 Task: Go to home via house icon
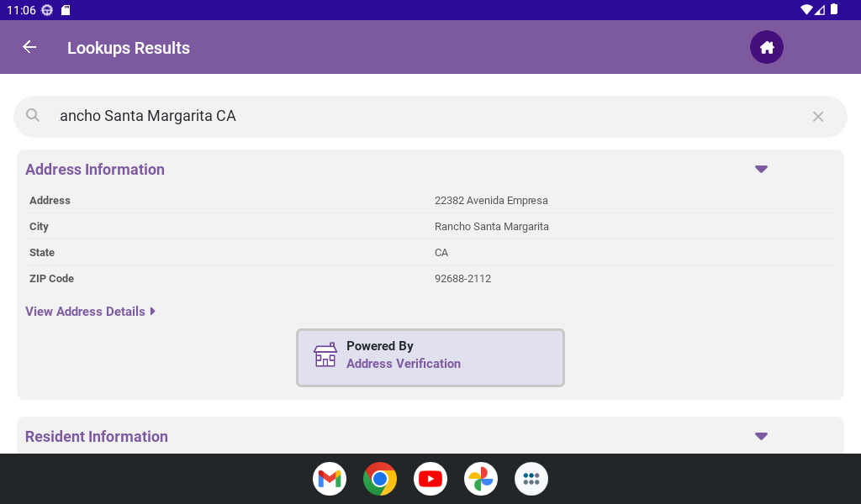[x=766, y=47]
